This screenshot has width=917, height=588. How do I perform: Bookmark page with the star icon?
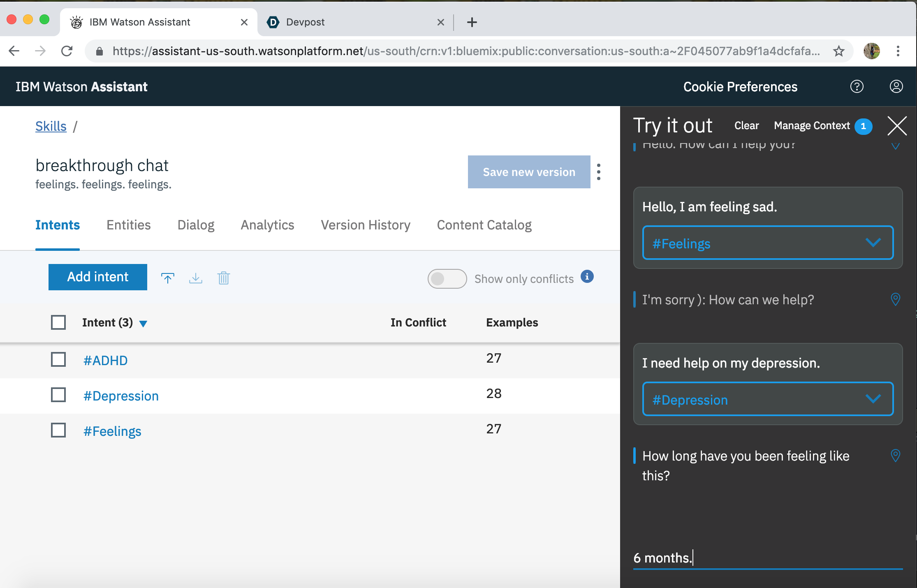pyautogui.click(x=838, y=51)
